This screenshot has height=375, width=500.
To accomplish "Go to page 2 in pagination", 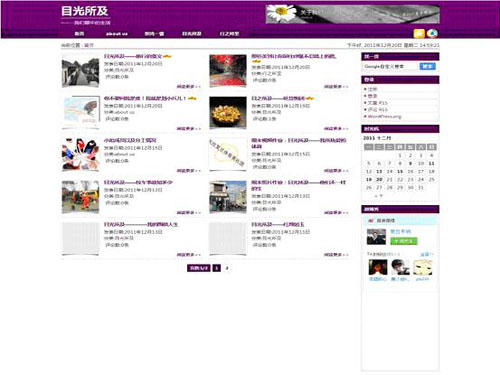I will pos(227,268).
